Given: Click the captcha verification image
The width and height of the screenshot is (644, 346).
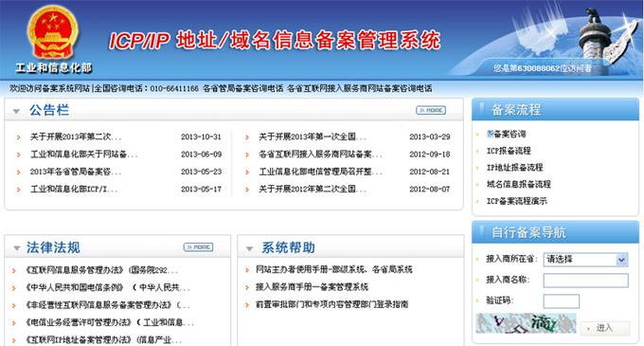Looking at the screenshot, I should (527, 323).
